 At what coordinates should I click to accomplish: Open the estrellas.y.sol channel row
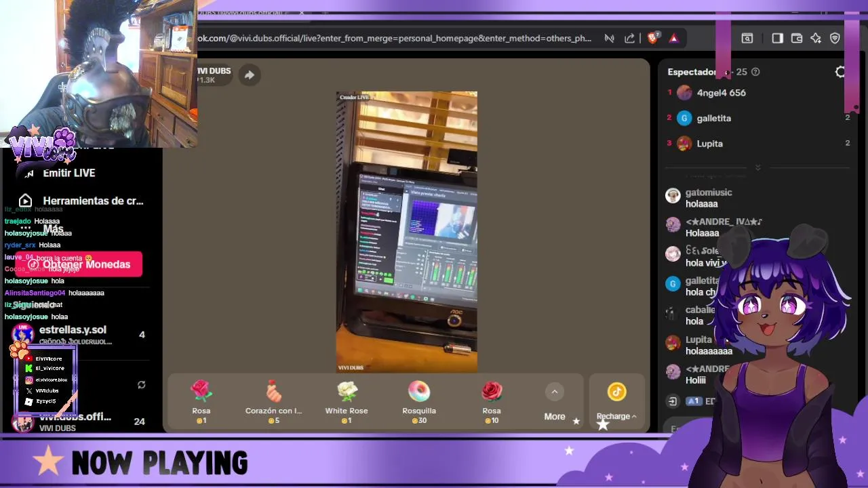tap(80, 335)
